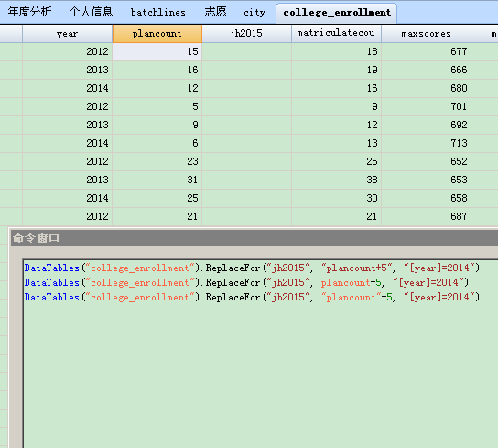Screen dimensions: 498x448
Task: Select the college_enrollment tab
Action: [x=337, y=13]
